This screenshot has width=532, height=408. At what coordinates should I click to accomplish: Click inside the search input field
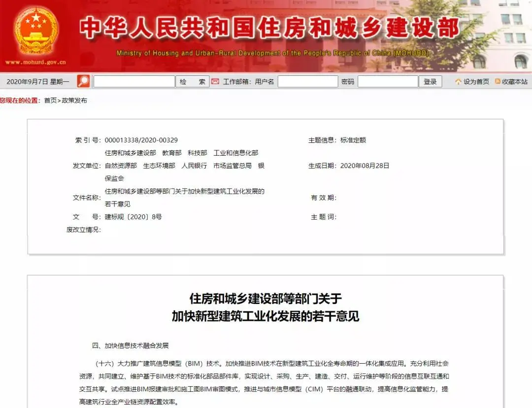[134, 80]
